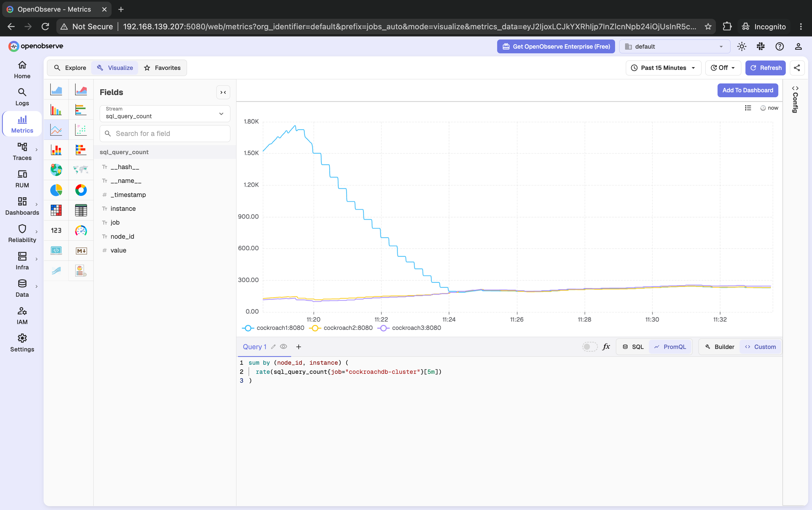The width and height of the screenshot is (812, 510).
Task: Toggle the function editor switch
Action: tap(590, 347)
